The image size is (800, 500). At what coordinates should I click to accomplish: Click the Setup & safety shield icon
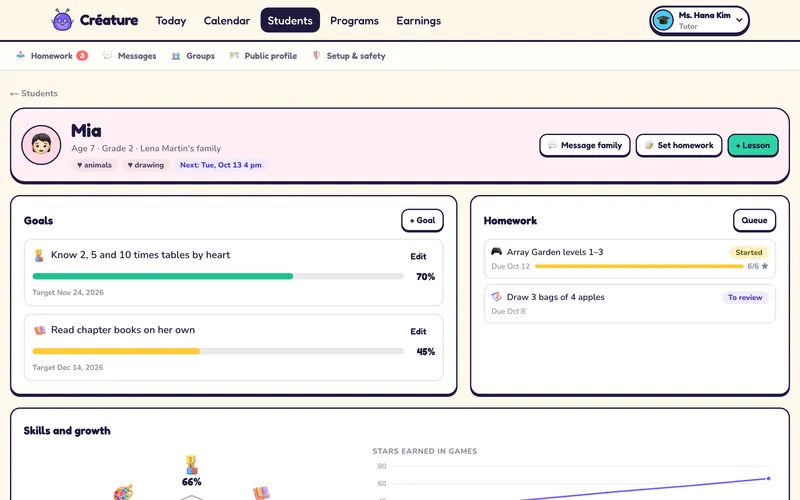click(x=316, y=55)
